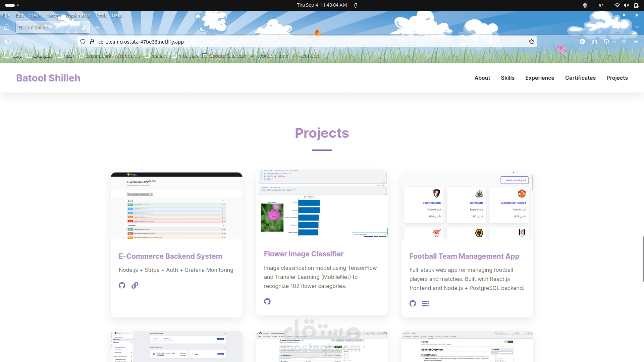Image resolution: width=644 pixels, height=362 pixels.
Task: Open the View menu
Action: 34,15
